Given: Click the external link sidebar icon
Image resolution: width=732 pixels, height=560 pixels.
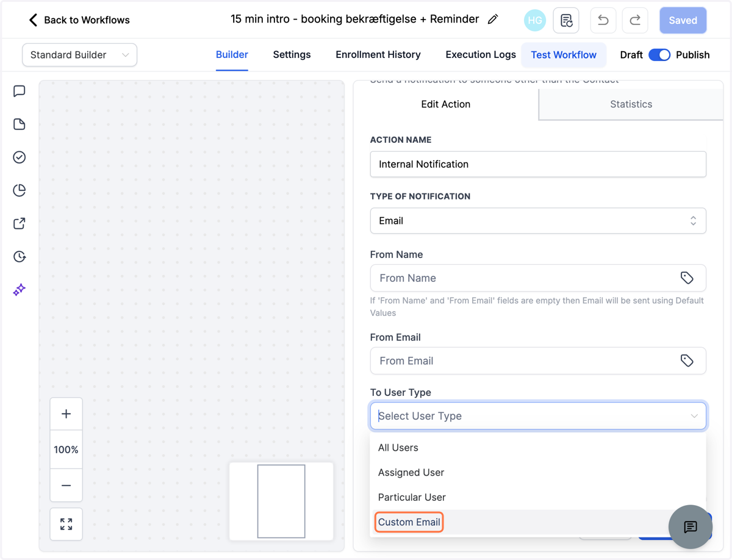Looking at the screenshot, I should pyautogui.click(x=20, y=223).
